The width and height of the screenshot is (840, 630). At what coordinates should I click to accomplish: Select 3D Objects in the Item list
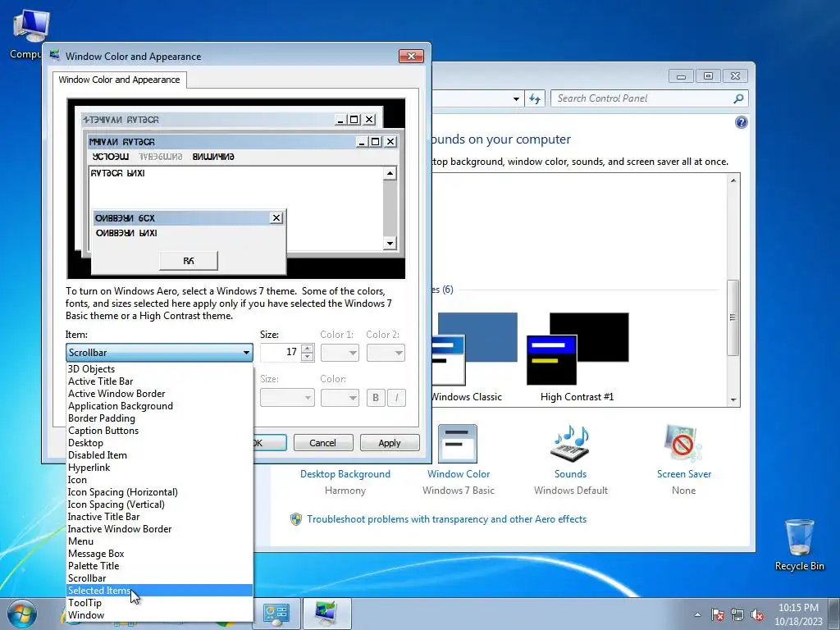pyautogui.click(x=160, y=368)
